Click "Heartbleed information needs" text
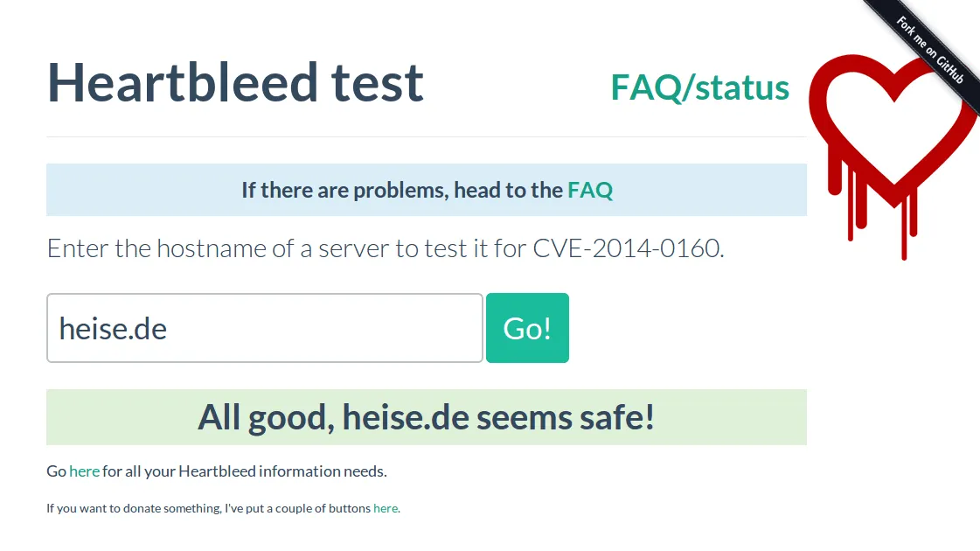This screenshot has width=980, height=551. (x=282, y=471)
